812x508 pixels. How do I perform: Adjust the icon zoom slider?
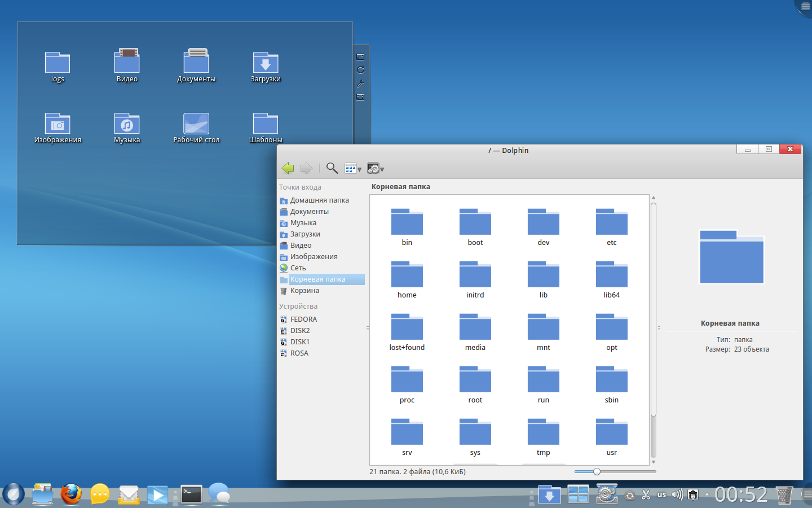pos(597,471)
